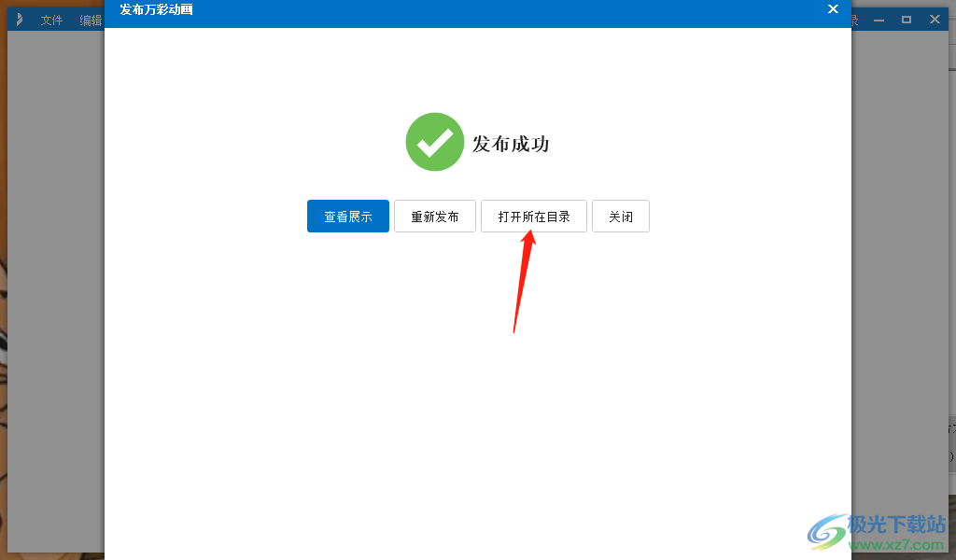Click the 查看展示 blue button
This screenshot has width=956, height=560.
[348, 217]
